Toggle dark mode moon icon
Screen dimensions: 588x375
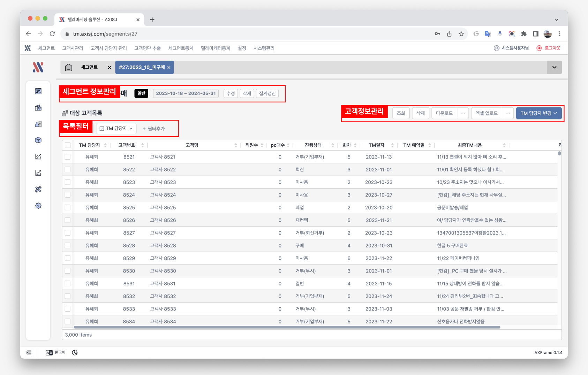pos(75,352)
